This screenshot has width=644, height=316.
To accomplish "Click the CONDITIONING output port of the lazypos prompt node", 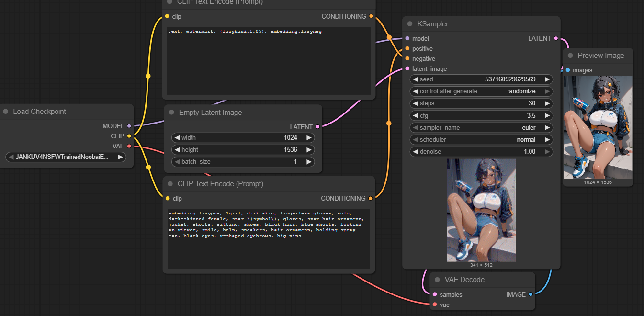I will coord(371,198).
